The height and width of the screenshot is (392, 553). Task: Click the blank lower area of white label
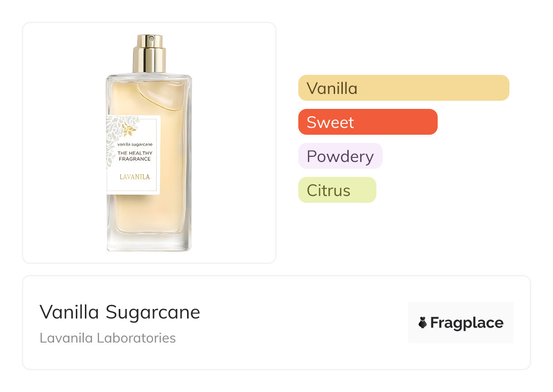click(134, 187)
